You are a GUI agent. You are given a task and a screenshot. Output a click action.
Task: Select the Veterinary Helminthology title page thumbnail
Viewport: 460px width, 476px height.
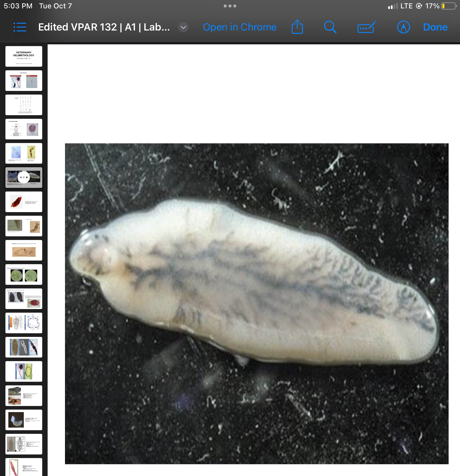click(24, 56)
